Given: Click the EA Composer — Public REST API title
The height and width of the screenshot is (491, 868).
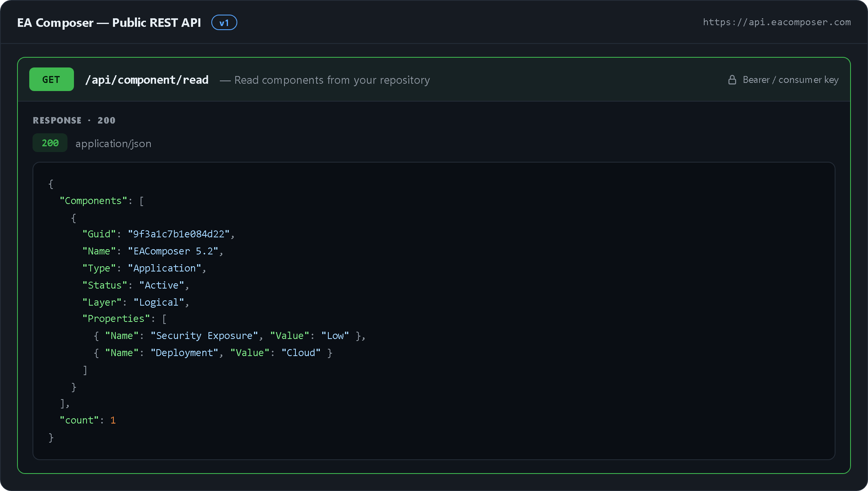Looking at the screenshot, I should tap(109, 23).
